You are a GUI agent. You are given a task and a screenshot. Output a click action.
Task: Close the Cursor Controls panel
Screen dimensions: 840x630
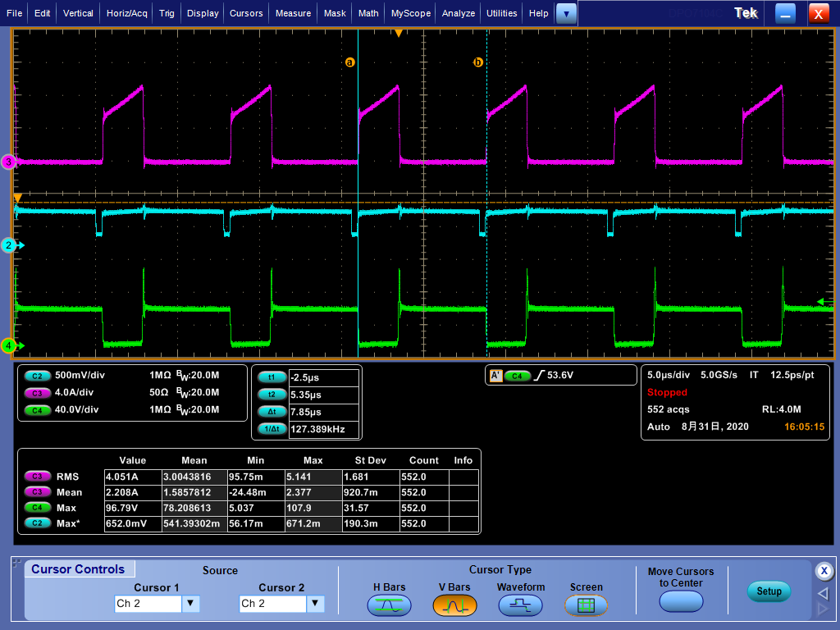[x=824, y=571]
